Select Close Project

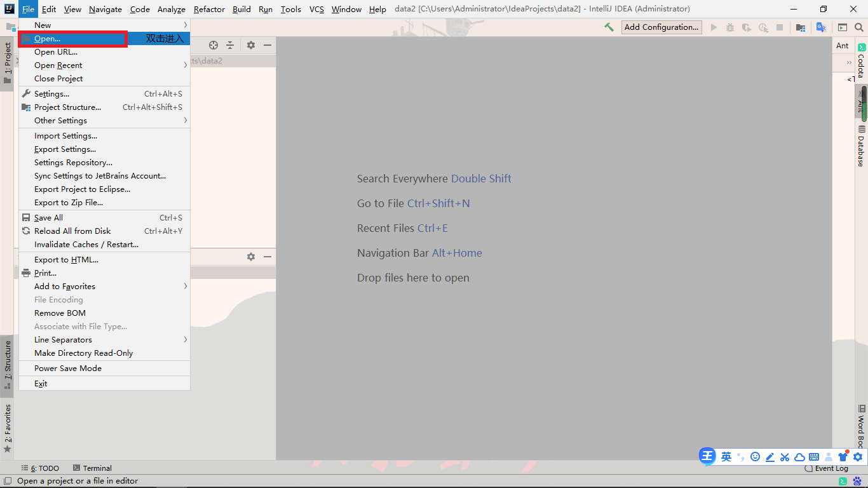104,79
